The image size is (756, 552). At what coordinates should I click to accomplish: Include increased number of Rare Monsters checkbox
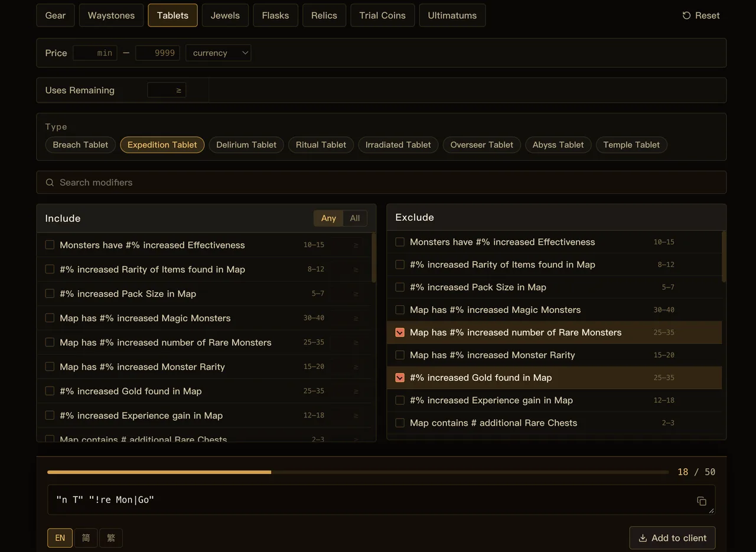click(x=50, y=342)
